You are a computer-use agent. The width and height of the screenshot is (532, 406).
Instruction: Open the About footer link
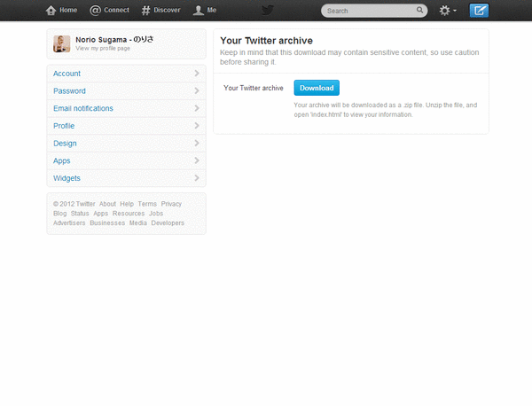[x=107, y=204]
